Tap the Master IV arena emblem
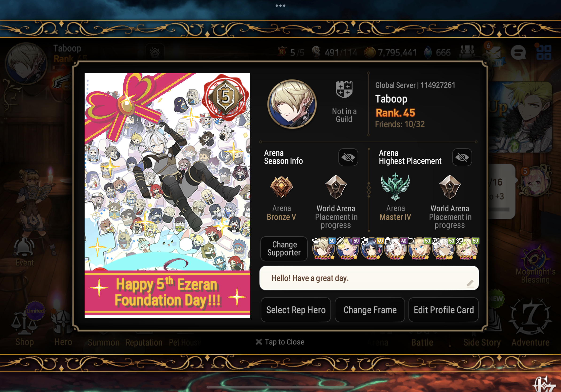The image size is (561, 392). pos(395,186)
